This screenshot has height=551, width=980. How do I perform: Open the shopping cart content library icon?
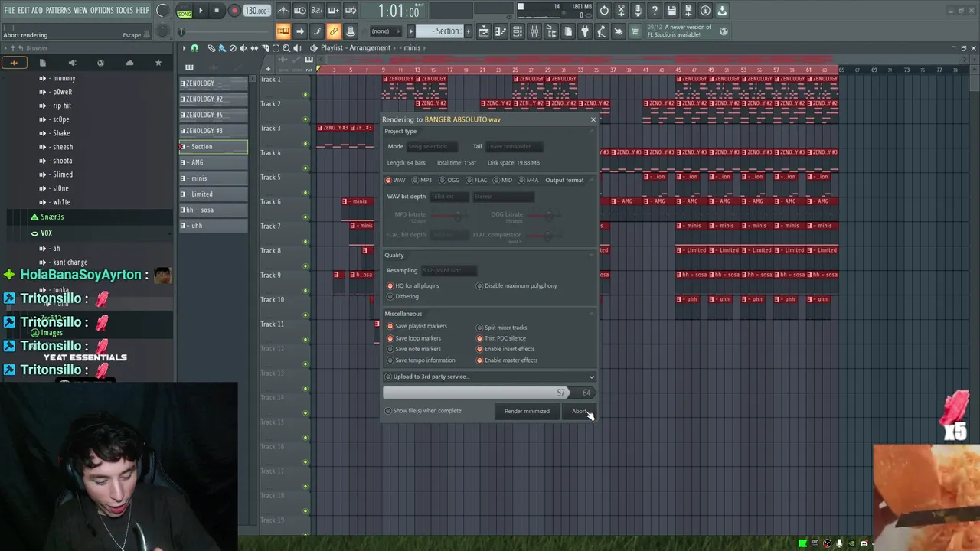pyautogui.click(x=635, y=31)
